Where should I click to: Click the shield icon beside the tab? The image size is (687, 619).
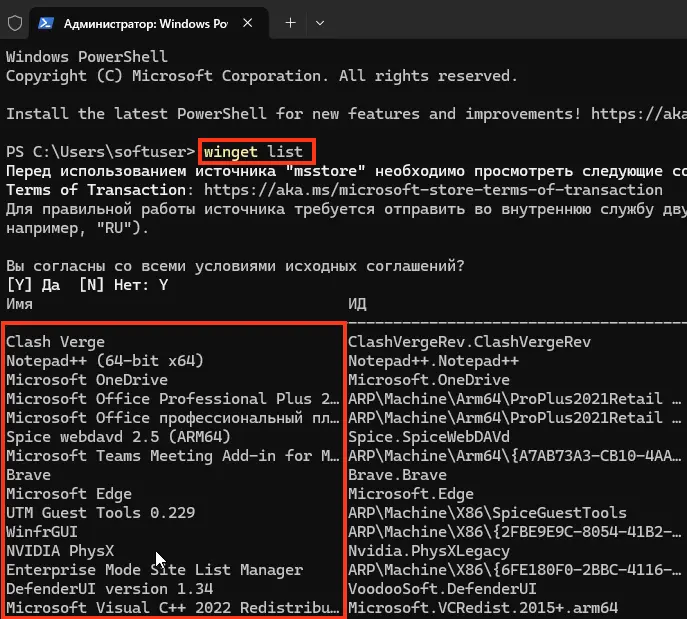[x=15, y=23]
